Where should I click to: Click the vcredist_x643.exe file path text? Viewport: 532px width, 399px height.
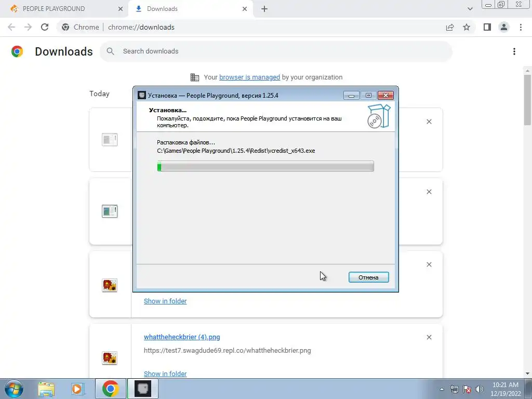[236, 151]
